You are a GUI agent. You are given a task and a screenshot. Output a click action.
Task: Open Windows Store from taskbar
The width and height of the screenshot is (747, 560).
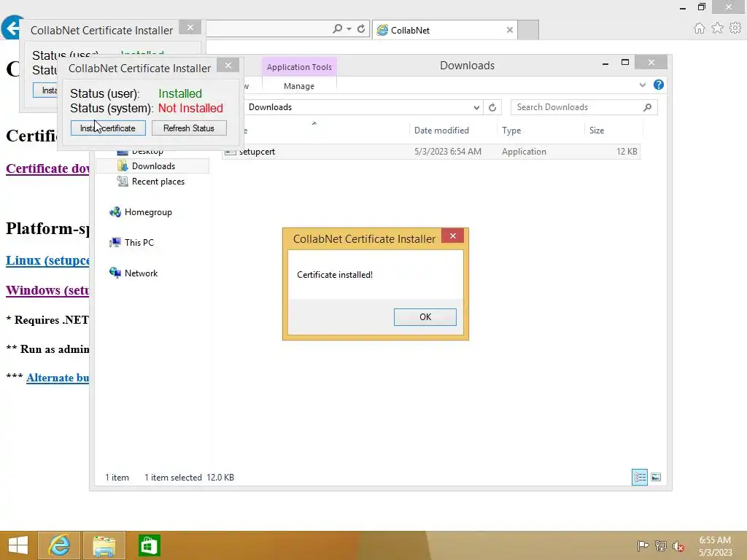pyautogui.click(x=149, y=545)
